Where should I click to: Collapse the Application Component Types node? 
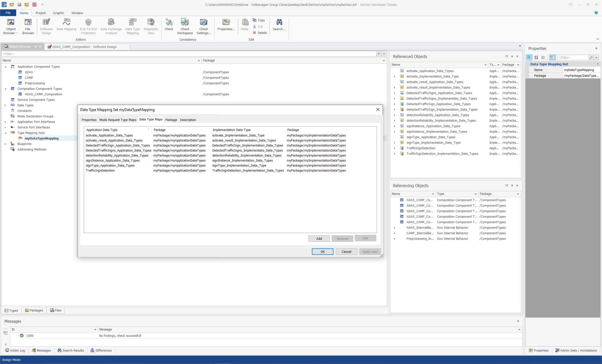(x=5, y=67)
